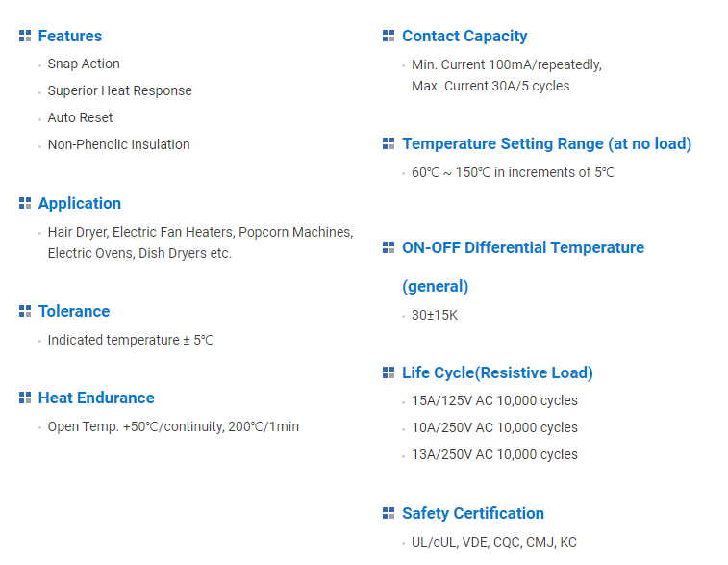Click the grid icon beside Contact Capacity

point(389,36)
